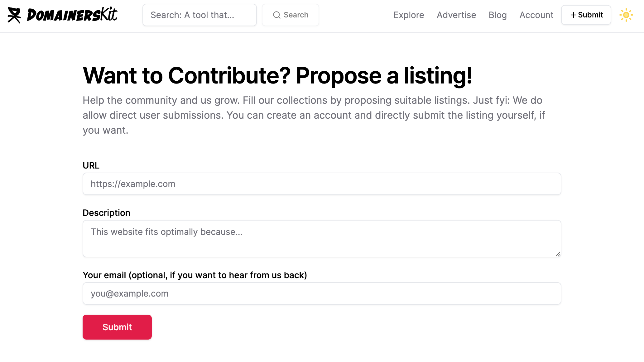Click the "Help the community" intro paragraph
The width and height of the screenshot is (644, 362).
(x=314, y=115)
